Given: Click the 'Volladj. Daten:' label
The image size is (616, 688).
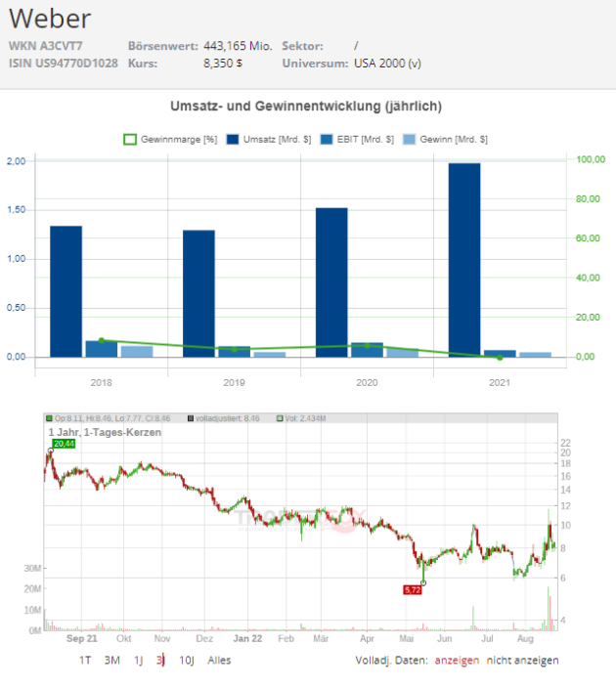Looking at the screenshot, I should (392, 661).
